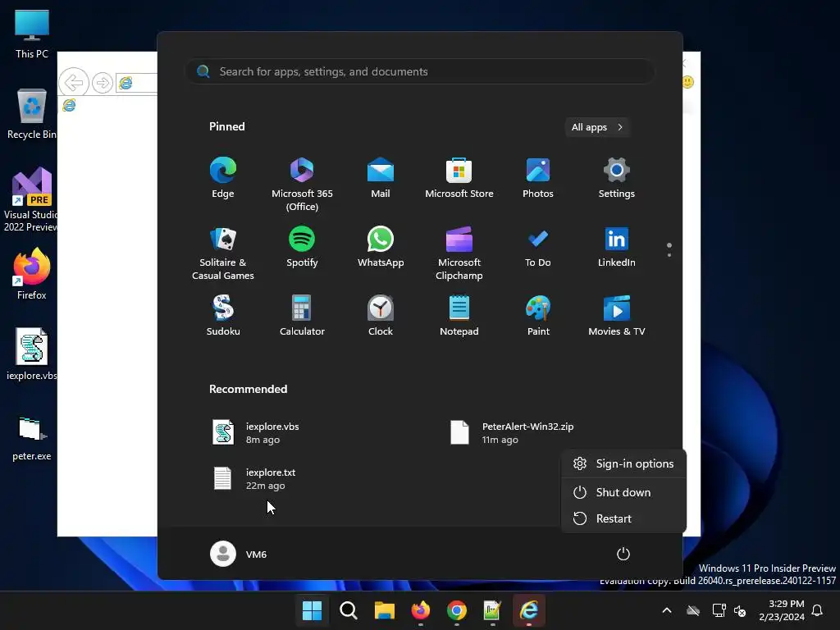The width and height of the screenshot is (840, 630).
Task: Choose Restart from power menu
Action: [x=623, y=518]
